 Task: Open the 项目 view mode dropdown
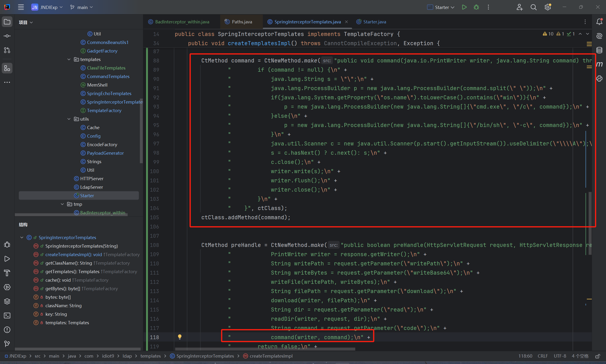click(26, 22)
